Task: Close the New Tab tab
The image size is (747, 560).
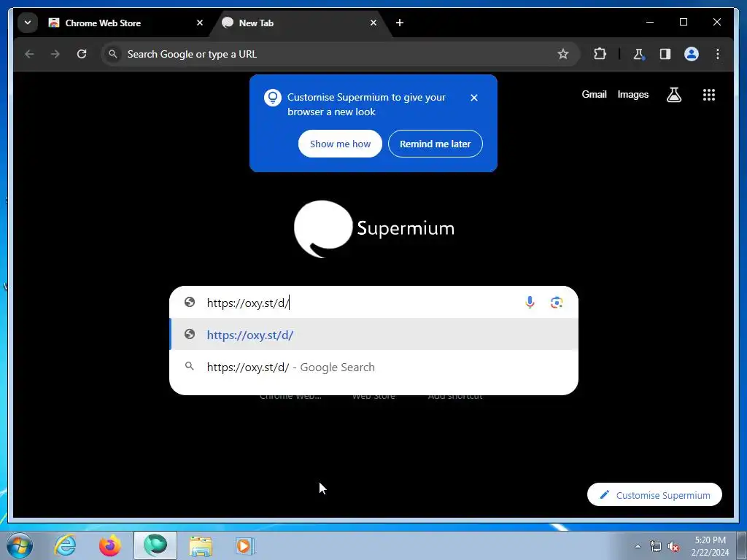Action: pyautogui.click(x=373, y=23)
